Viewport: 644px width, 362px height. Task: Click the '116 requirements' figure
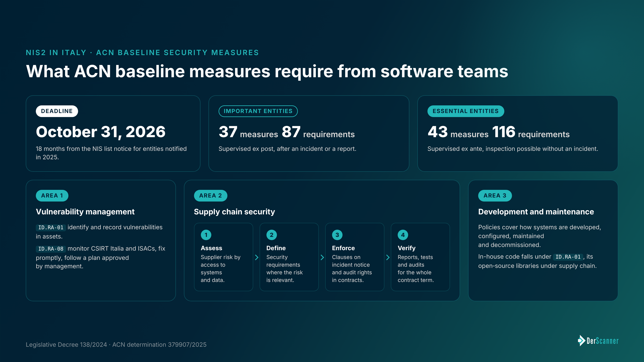(x=531, y=132)
